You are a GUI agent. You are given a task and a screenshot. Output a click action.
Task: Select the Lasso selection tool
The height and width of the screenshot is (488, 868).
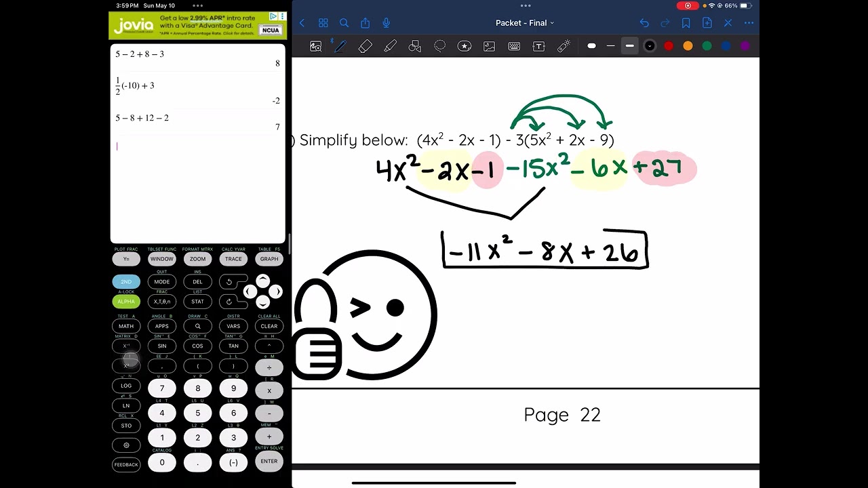[439, 46]
